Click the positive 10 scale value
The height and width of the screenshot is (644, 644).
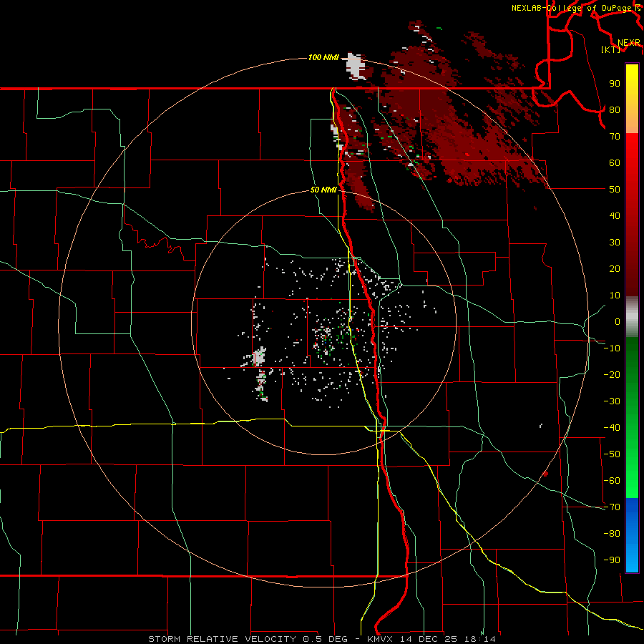[615, 296]
